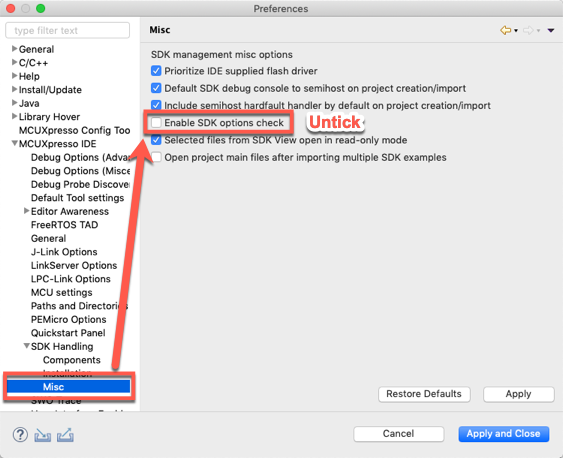Tick Enable SDK options check
This screenshot has width=563, height=458.
pos(156,122)
